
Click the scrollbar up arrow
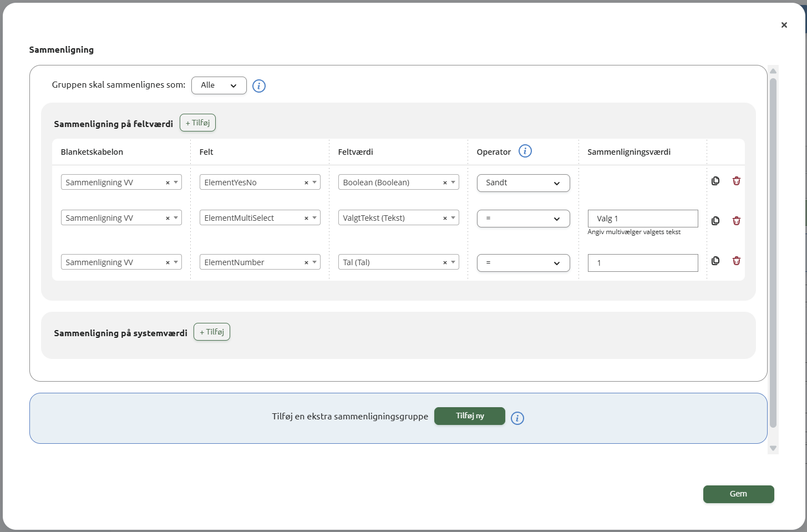[773, 70]
